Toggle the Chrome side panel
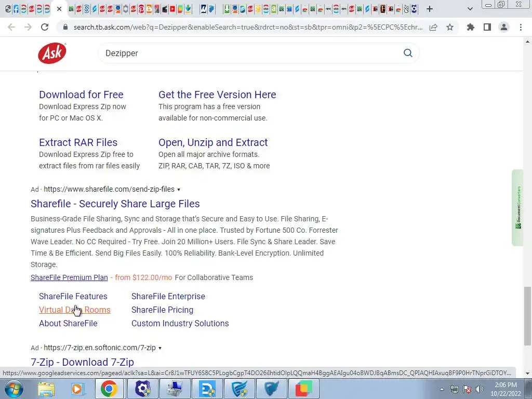This screenshot has width=532, height=399. (487, 27)
